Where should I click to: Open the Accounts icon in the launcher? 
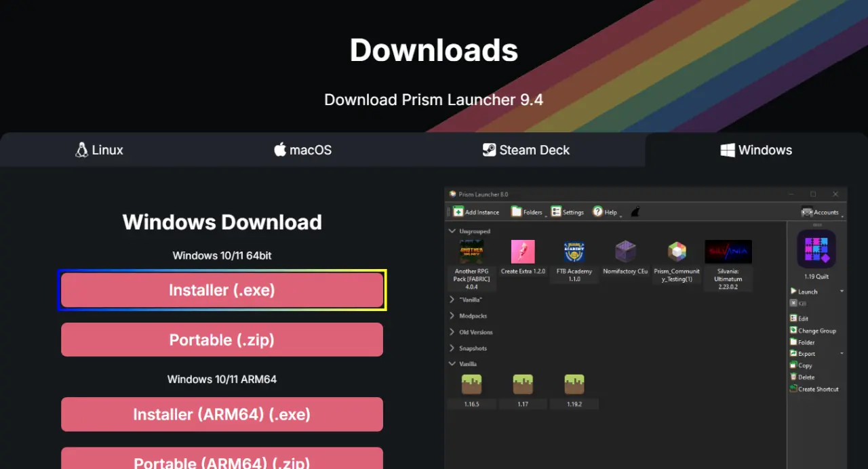click(807, 211)
